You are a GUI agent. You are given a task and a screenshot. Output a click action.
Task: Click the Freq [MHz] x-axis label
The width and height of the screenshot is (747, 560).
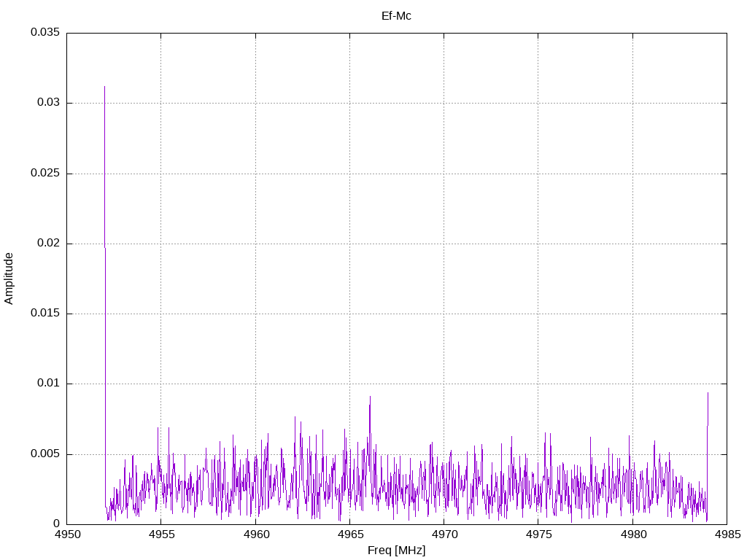[396, 551]
